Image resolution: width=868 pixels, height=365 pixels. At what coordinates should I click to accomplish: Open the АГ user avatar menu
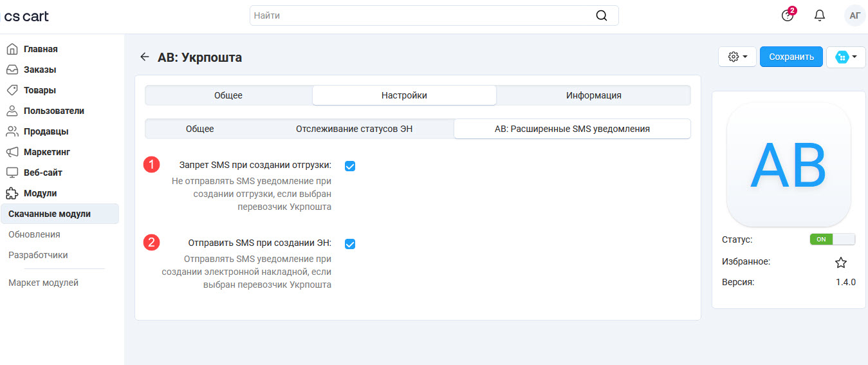(855, 15)
